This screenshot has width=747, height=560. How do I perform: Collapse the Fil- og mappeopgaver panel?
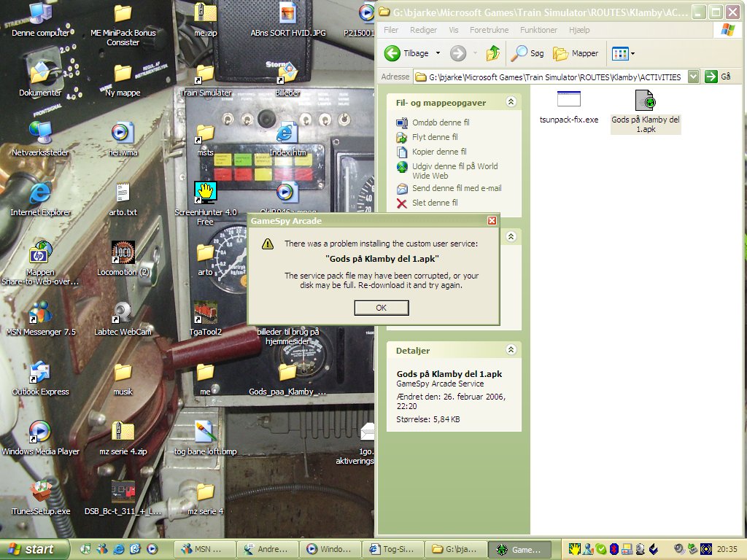(x=511, y=102)
